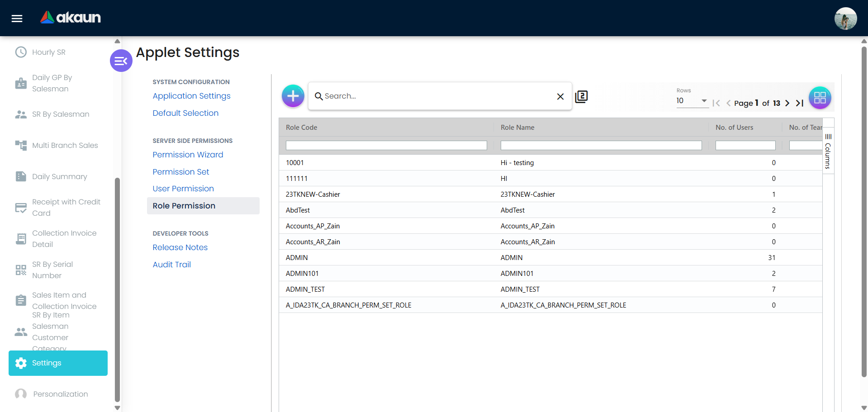Open the Audit Trail page
Viewport: 868px width, 412px height.
171,264
